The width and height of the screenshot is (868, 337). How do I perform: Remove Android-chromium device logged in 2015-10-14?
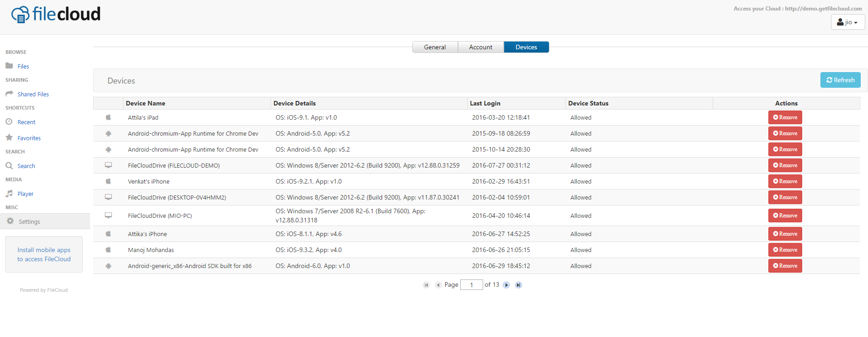coord(785,149)
